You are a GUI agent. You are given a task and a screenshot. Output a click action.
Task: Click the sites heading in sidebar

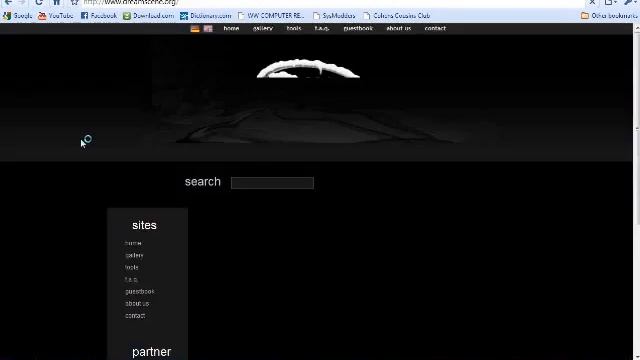(x=144, y=225)
